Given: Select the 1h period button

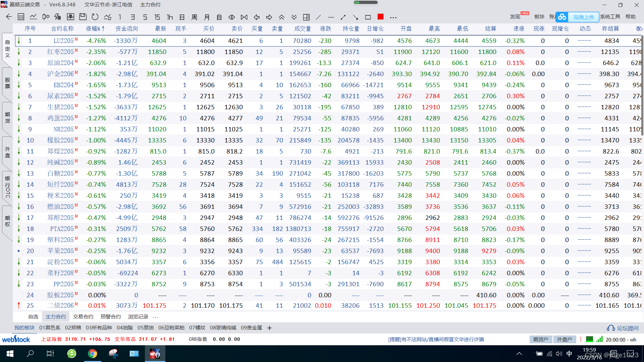Looking at the screenshot, I should tap(170, 17).
